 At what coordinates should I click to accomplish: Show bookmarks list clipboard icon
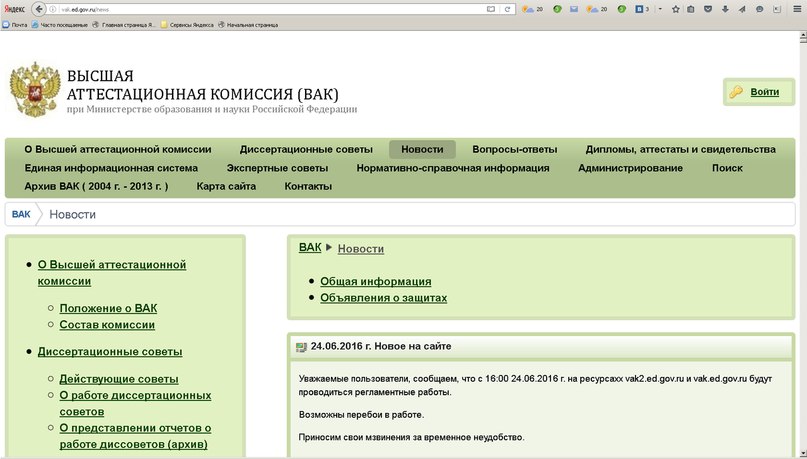pyautogui.click(x=691, y=9)
